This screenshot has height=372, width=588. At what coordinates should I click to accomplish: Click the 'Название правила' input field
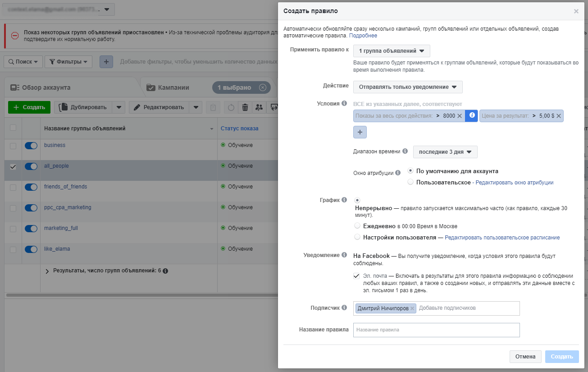[x=436, y=330]
